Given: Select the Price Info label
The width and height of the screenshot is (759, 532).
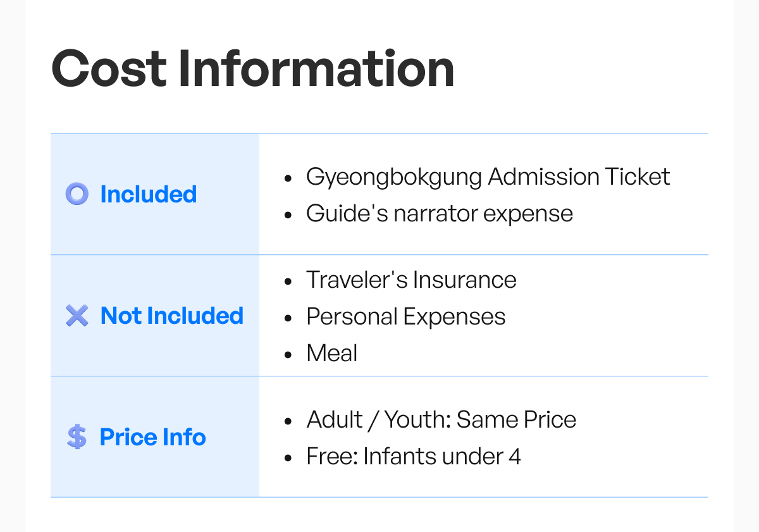Looking at the screenshot, I should (x=153, y=437).
